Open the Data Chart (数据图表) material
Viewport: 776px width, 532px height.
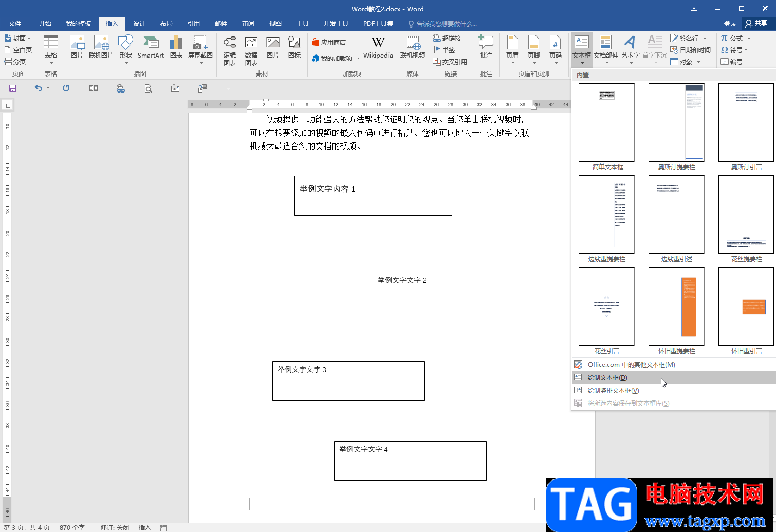(x=251, y=51)
